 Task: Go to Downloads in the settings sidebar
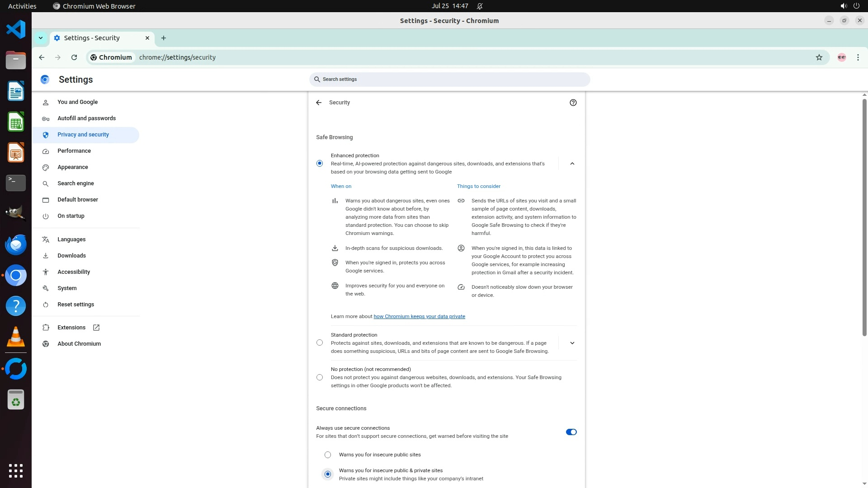(x=71, y=256)
